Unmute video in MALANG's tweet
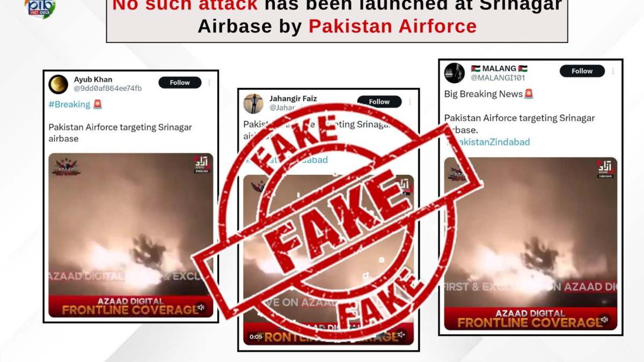 (604, 320)
